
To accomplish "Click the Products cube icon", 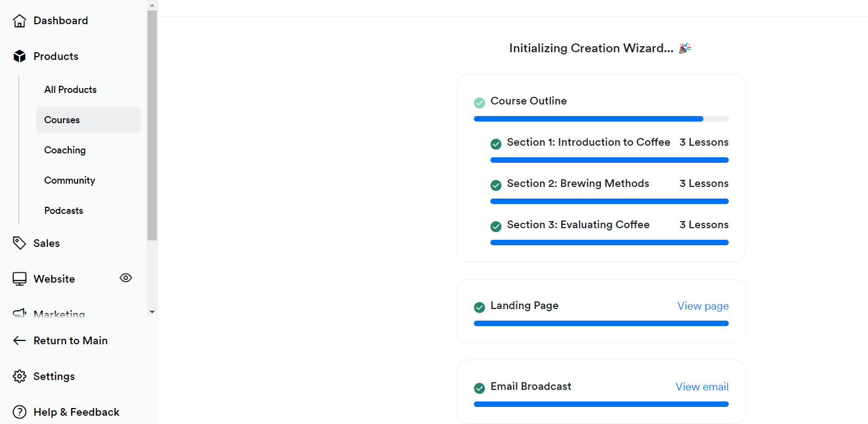I will tap(19, 56).
